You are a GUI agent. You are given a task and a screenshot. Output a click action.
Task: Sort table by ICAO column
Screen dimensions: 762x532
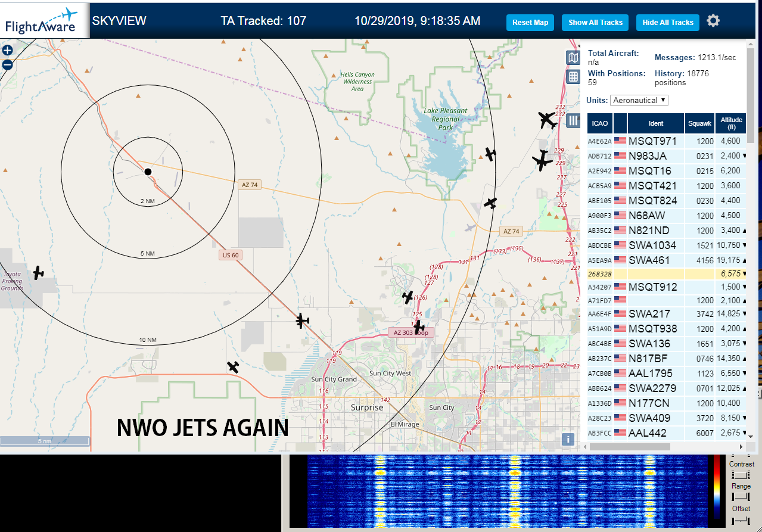pyautogui.click(x=600, y=123)
